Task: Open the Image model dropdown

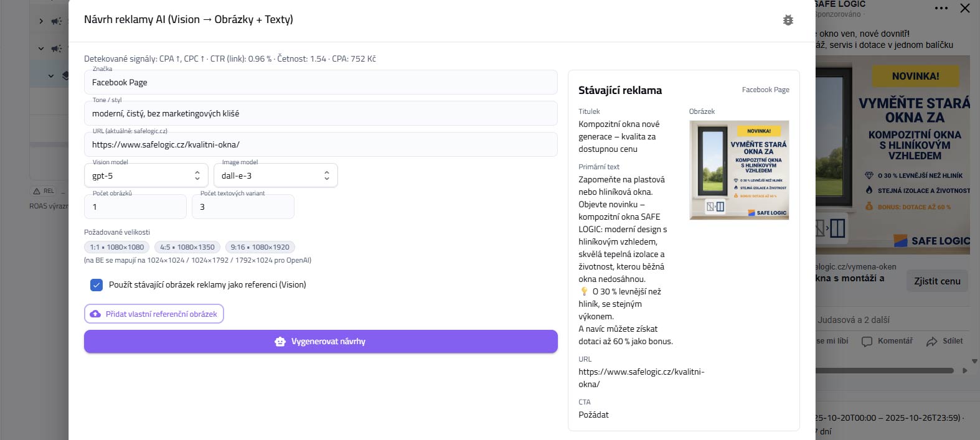Action: pos(275,176)
